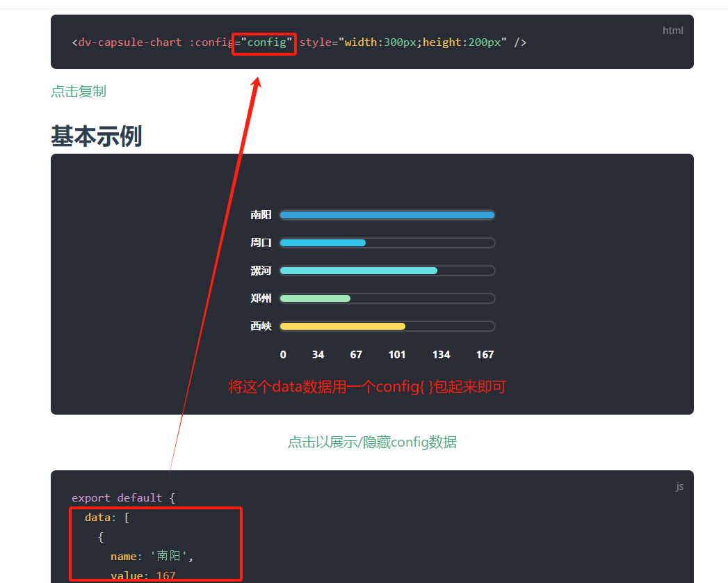Click the red annotation text about config data
The image size is (728, 583).
(x=372, y=387)
